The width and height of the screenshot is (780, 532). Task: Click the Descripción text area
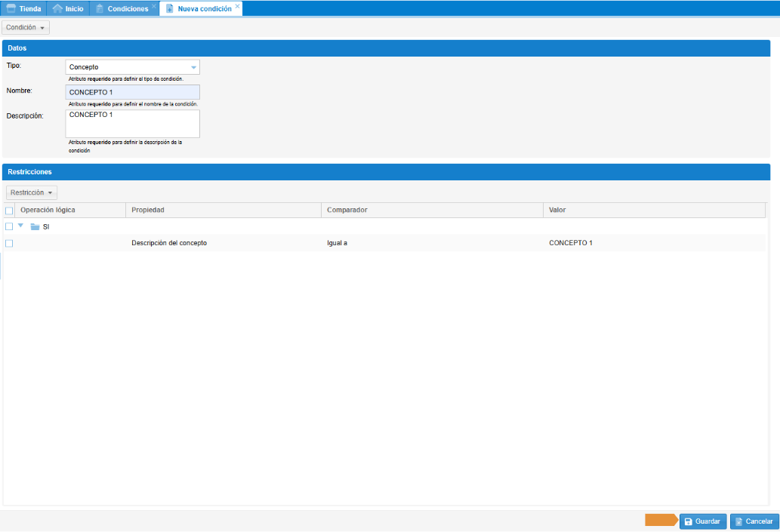pos(132,124)
